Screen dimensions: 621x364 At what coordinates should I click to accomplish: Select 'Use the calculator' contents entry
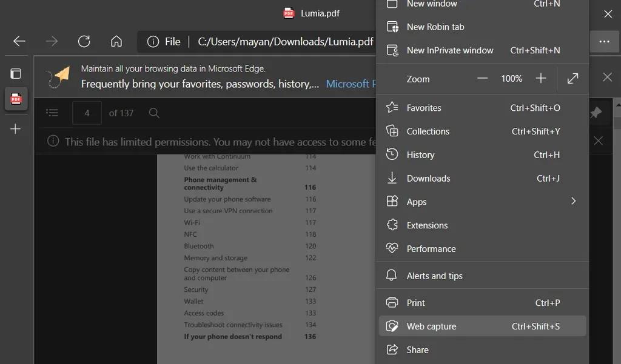211,168
